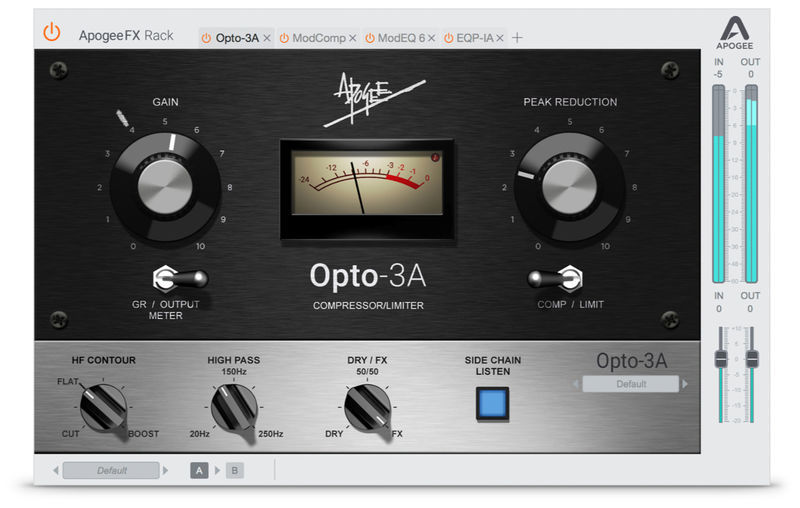Select the B comparison state button
800x508 pixels.
tap(234, 470)
